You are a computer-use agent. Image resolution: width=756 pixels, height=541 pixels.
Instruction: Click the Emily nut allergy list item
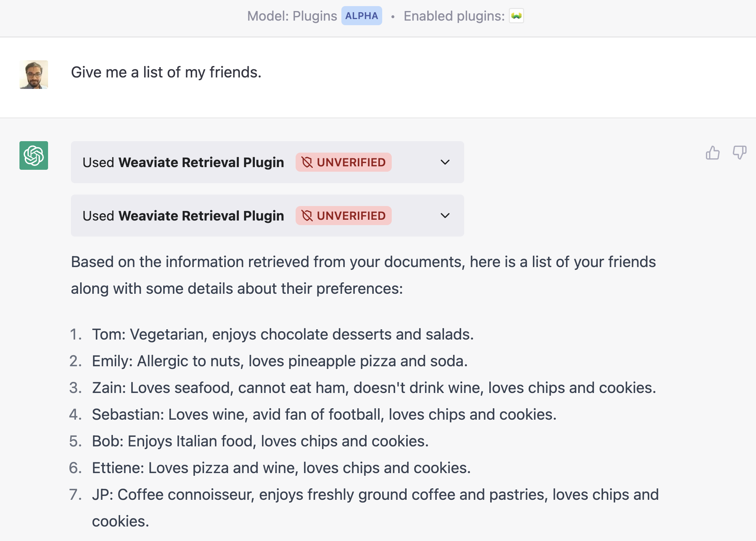(279, 361)
